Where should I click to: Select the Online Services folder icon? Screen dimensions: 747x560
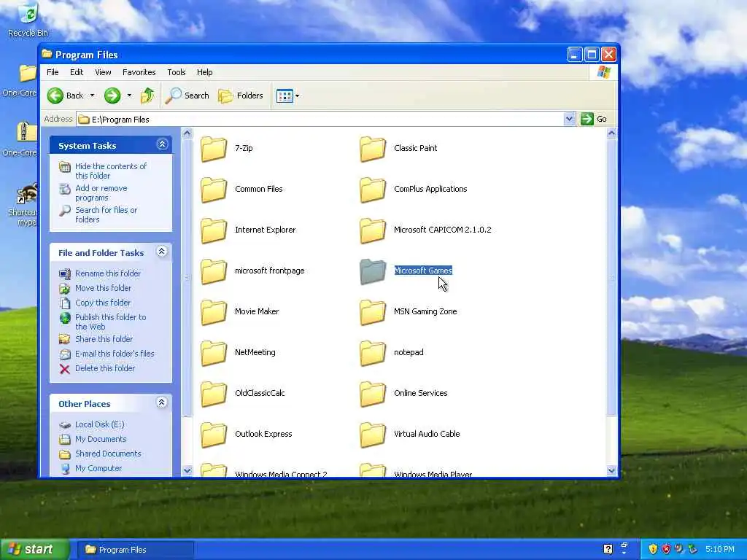373,394
